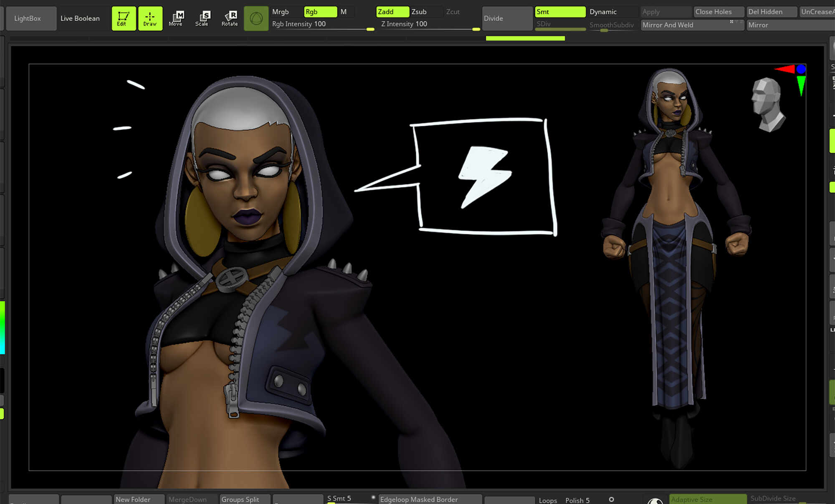Switch to the Rotate transform tool

[230, 18]
